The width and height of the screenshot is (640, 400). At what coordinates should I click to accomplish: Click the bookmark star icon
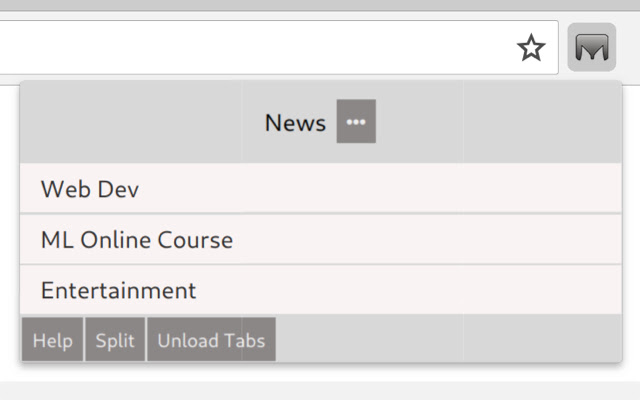pos(531,48)
